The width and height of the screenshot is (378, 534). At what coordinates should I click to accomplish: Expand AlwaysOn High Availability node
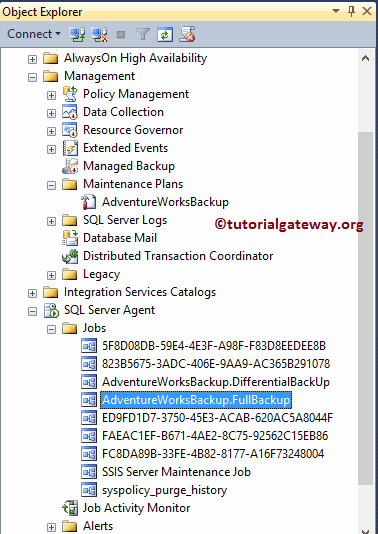click(x=32, y=59)
